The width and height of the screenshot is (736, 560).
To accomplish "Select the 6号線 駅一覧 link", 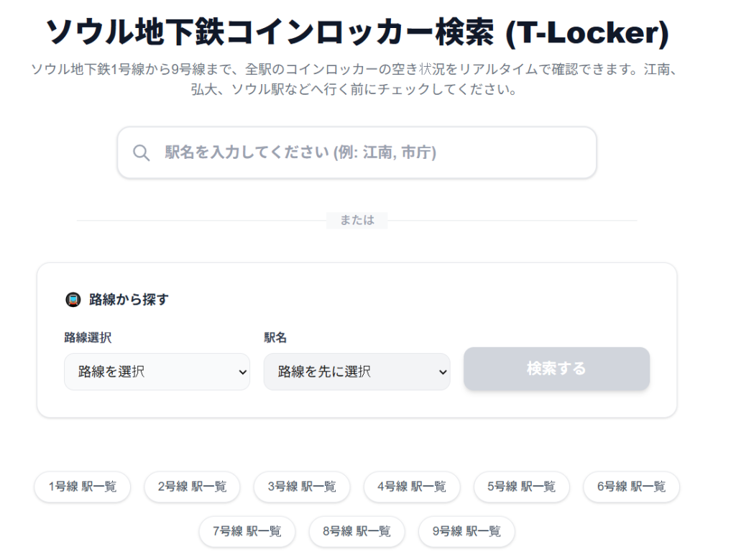I will 630,487.
